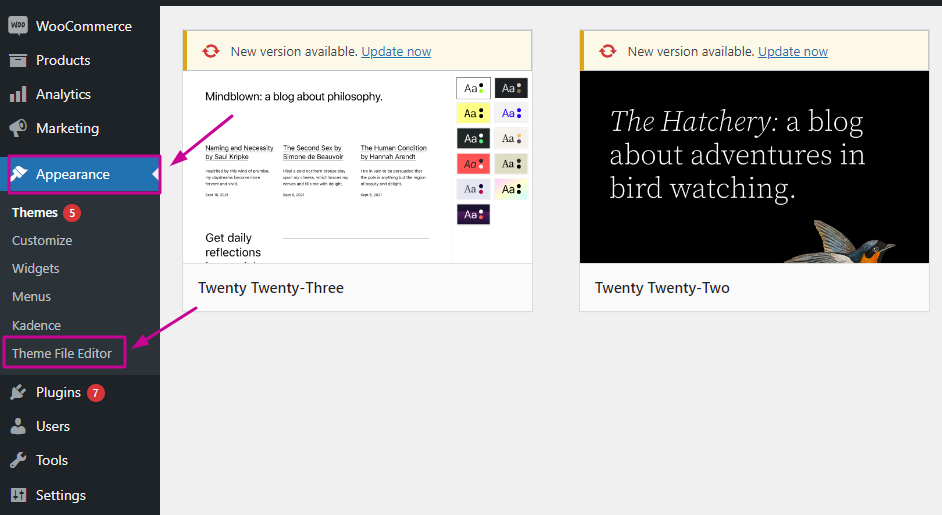Click the red 7 badge beside Plugins
The image size is (942, 515).
96,392
